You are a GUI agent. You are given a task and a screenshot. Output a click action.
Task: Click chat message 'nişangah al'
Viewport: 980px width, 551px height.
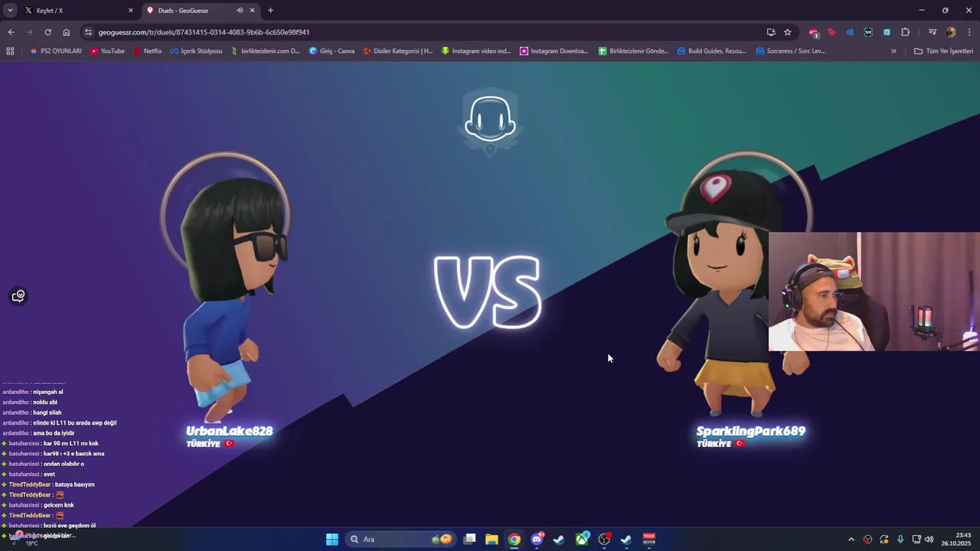[47, 392]
